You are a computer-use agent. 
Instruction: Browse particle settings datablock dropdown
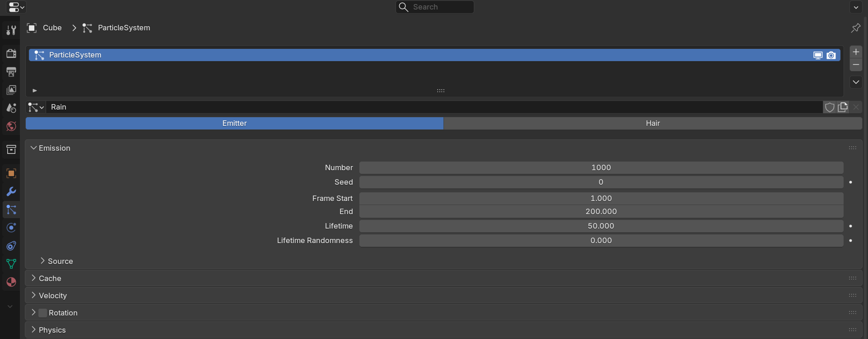click(36, 107)
